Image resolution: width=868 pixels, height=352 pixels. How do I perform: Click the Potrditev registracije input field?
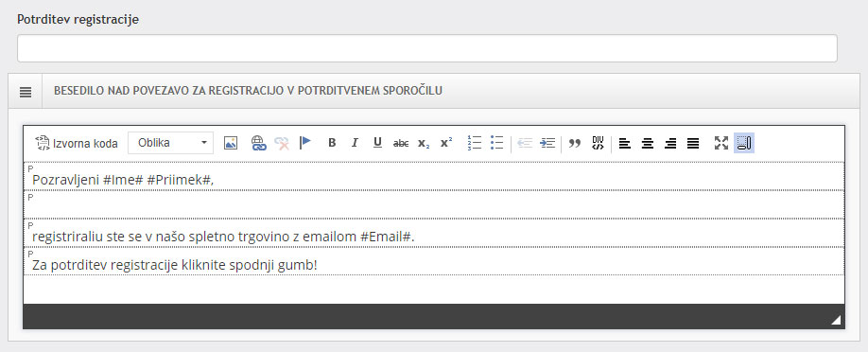point(426,48)
